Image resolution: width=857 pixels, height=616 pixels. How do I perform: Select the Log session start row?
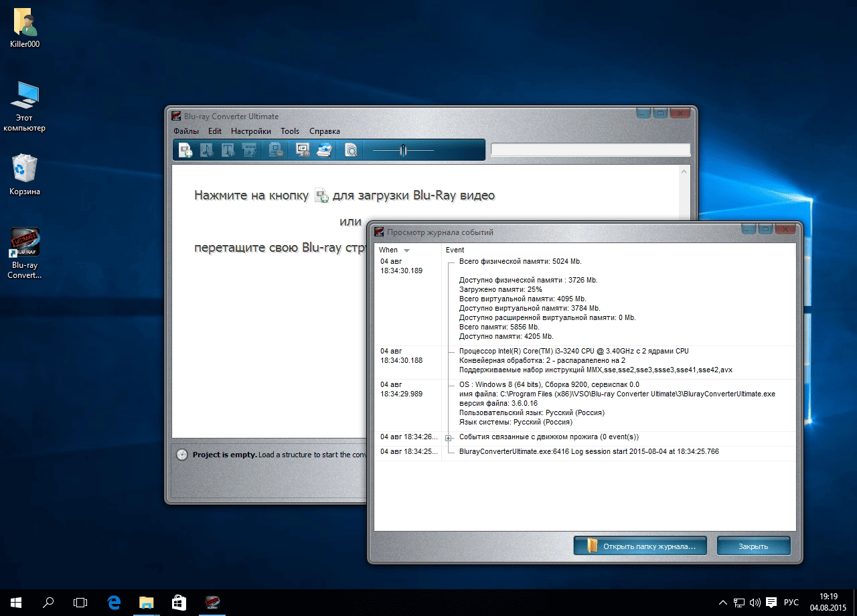585,452
